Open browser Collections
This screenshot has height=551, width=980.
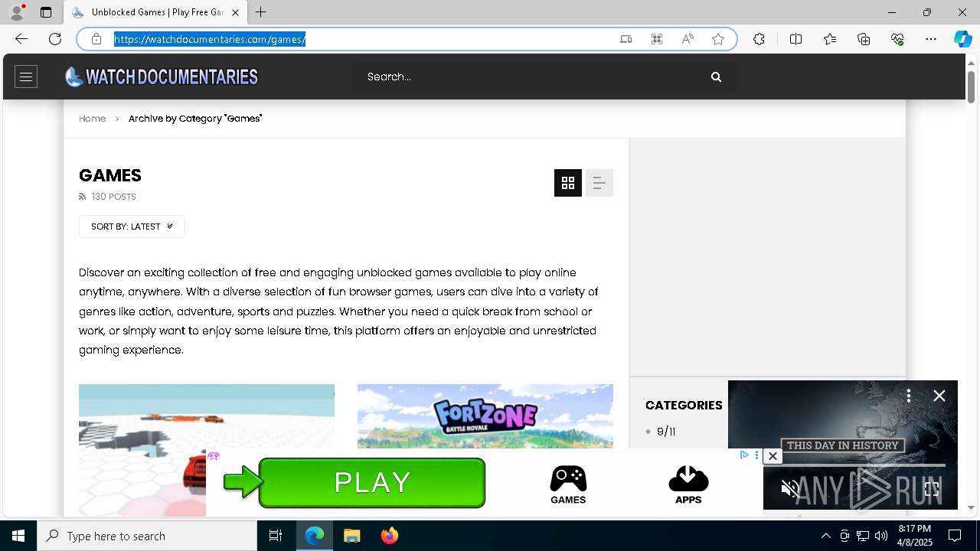(x=864, y=39)
